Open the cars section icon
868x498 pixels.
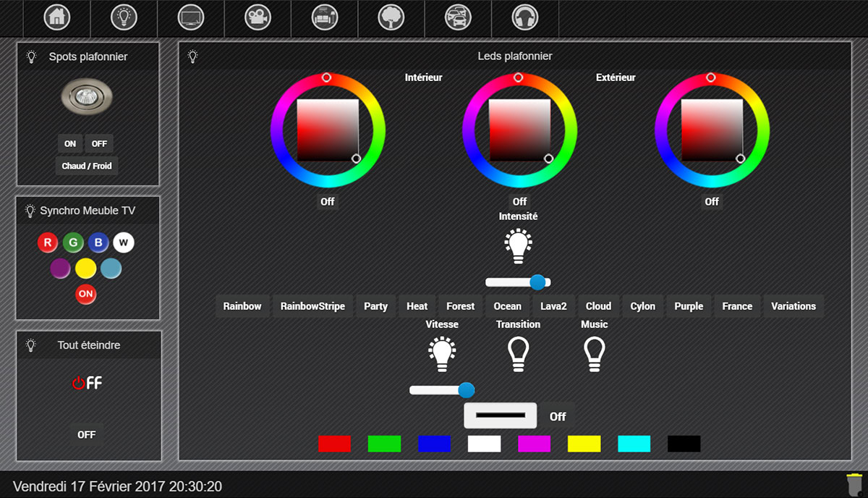(x=458, y=17)
